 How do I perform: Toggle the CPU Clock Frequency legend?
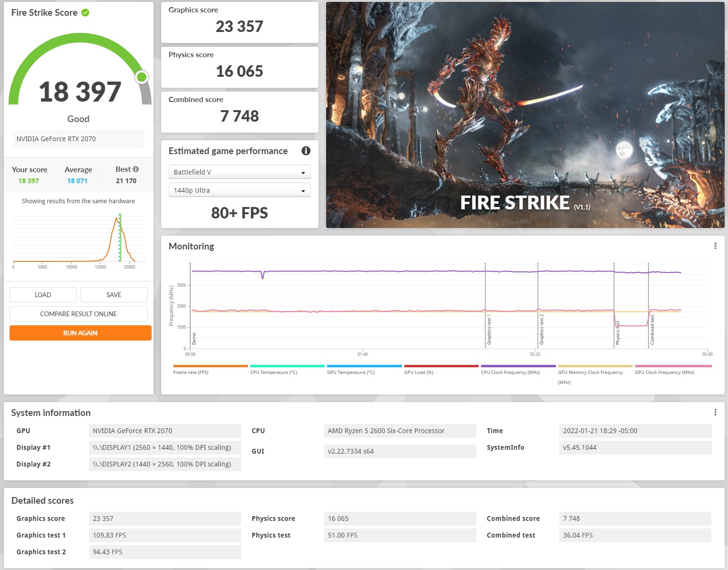click(518, 370)
